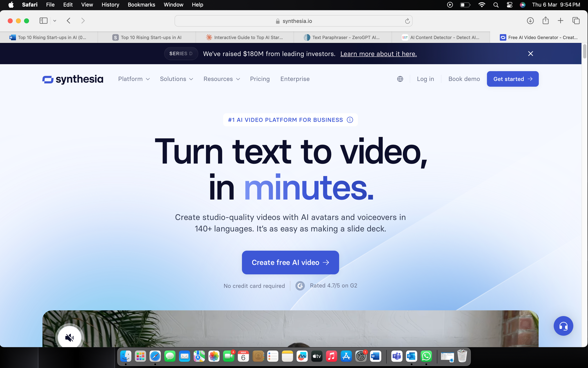The image size is (588, 368).
Task: Click Create free AI video button
Action: pyautogui.click(x=290, y=262)
